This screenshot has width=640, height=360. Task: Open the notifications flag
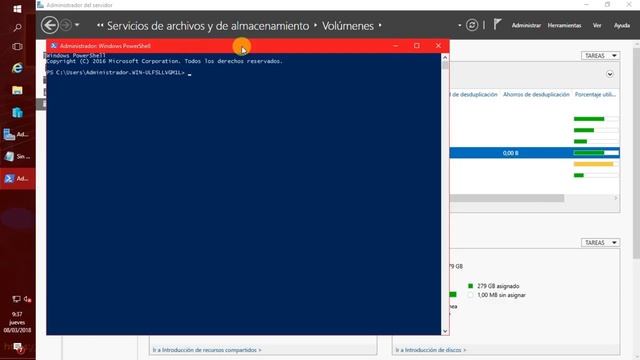(x=497, y=25)
